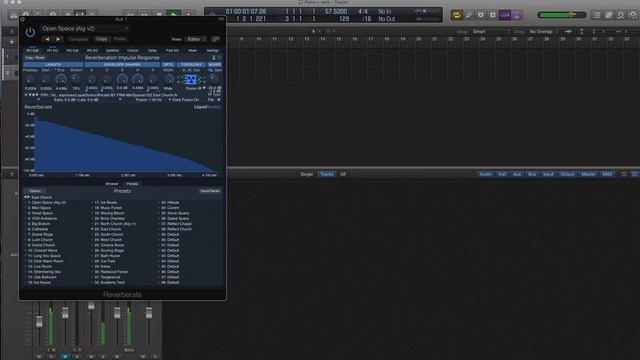
Task: Click the Compare button
Action: 78,39
